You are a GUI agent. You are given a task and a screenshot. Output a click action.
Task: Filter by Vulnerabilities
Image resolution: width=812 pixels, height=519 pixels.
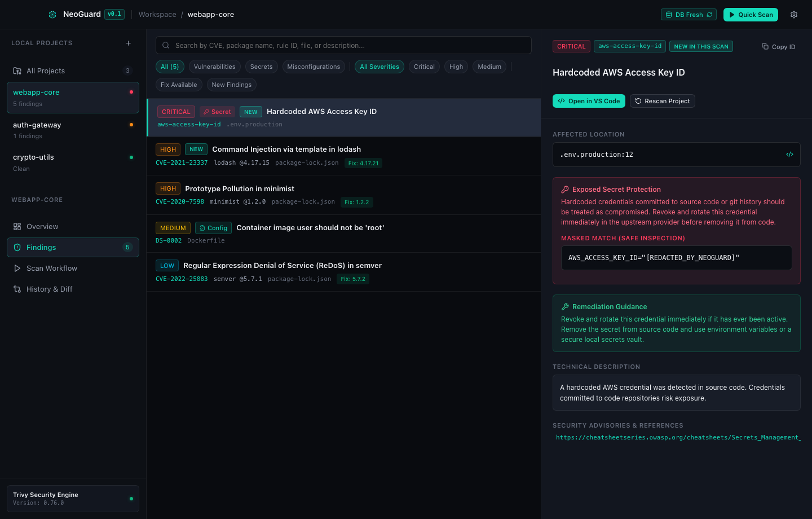215,67
